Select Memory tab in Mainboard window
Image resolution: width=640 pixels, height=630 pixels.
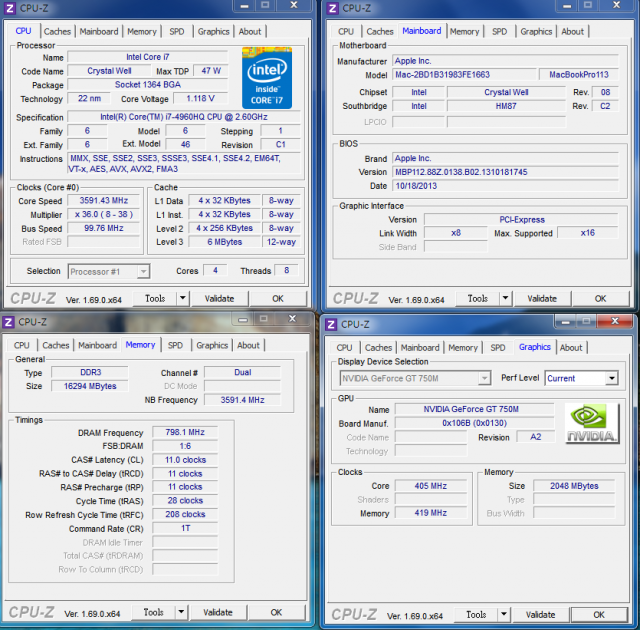tap(464, 31)
